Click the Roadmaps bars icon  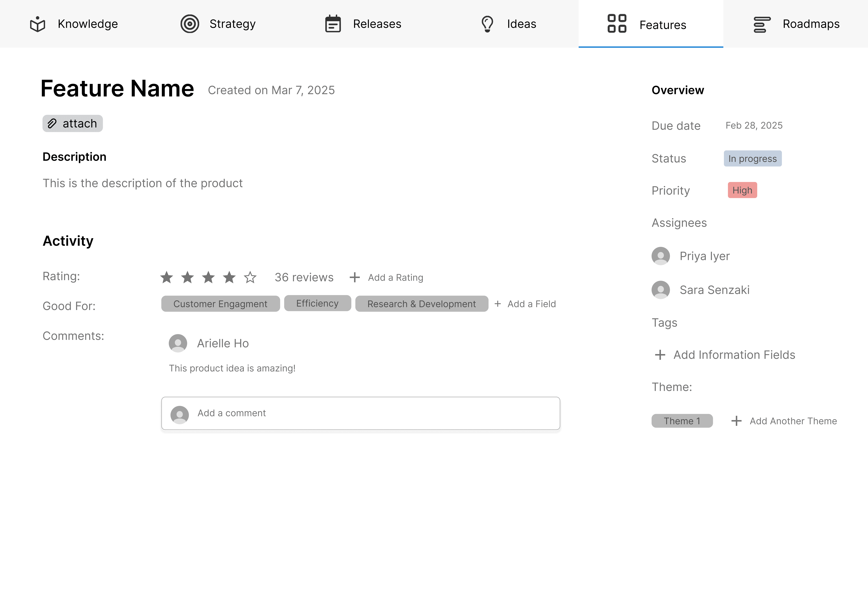tap(762, 25)
